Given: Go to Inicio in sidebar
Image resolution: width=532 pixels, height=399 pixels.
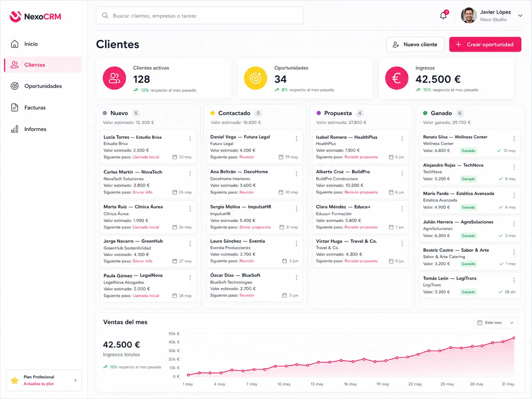Looking at the screenshot, I should click(43, 44).
